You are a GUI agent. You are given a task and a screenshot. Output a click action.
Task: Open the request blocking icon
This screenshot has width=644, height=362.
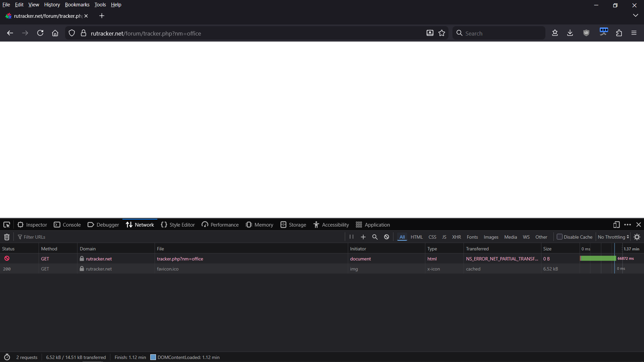pyautogui.click(x=386, y=237)
